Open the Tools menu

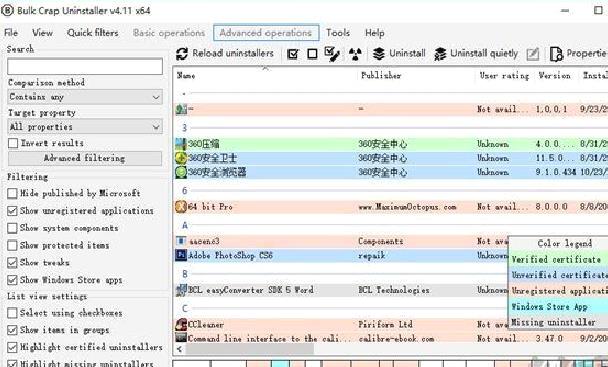pos(338,33)
